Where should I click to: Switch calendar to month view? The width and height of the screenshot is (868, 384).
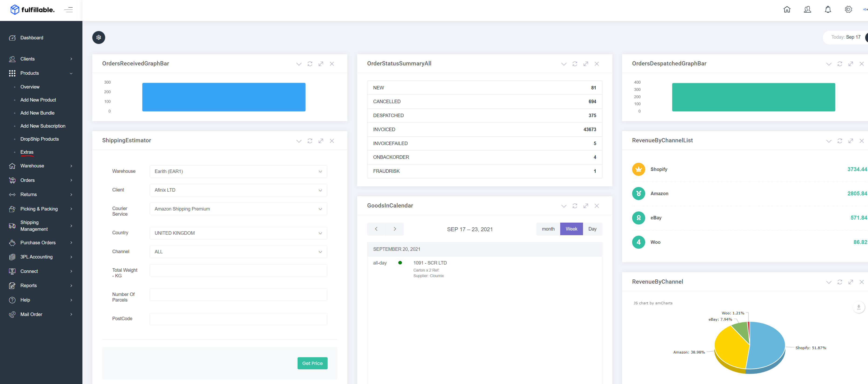point(548,229)
